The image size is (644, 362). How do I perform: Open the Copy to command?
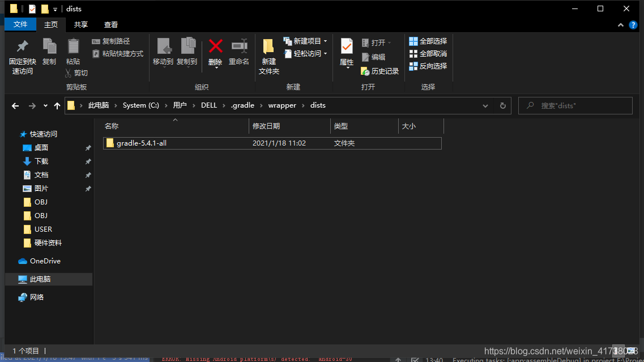(x=187, y=53)
